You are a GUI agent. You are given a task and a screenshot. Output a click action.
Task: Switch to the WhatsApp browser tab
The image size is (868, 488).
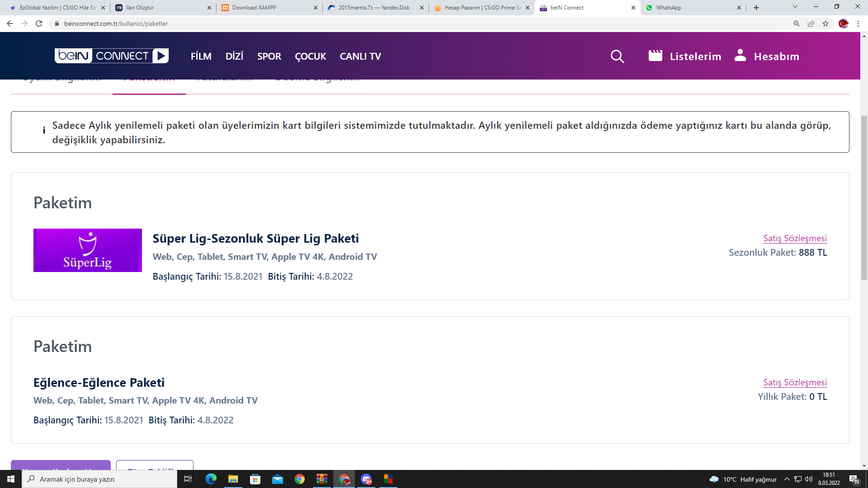pos(694,8)
